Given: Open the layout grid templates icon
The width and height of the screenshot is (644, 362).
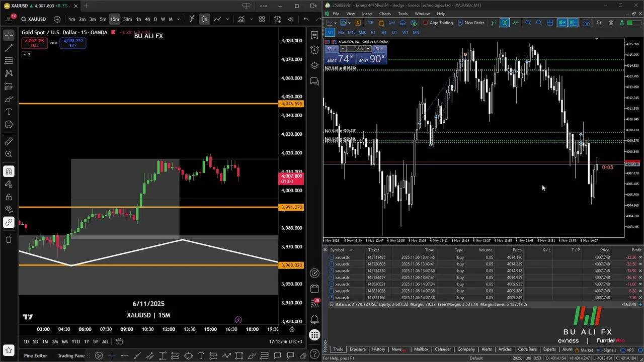Looking at the screenshot, I should tap(262, 19).
